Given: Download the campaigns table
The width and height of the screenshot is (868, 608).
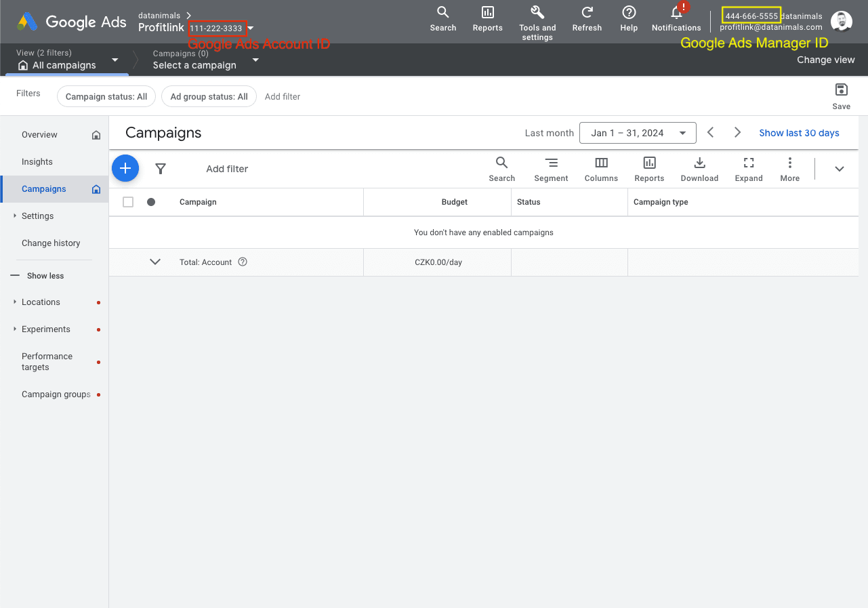Looking at the screenshot, I should [x=699, y=169].
